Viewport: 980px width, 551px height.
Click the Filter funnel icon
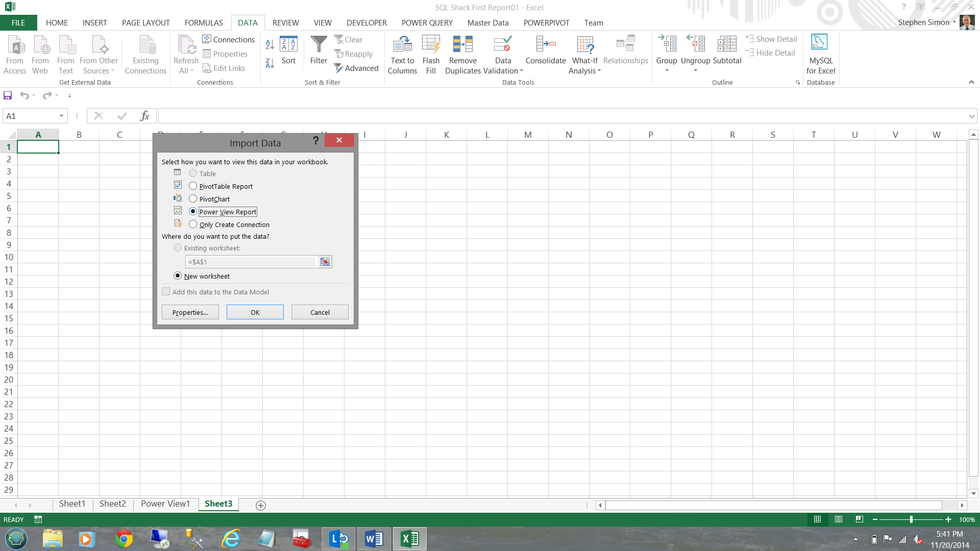[x=318, y=44]
